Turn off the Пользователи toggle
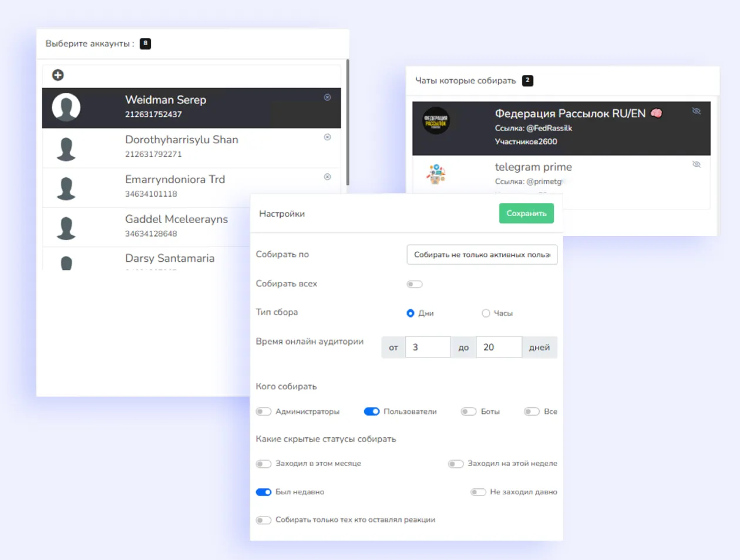The width and height of the screenshot is (740, 560). pyautogui.click(x=372, y=411)
